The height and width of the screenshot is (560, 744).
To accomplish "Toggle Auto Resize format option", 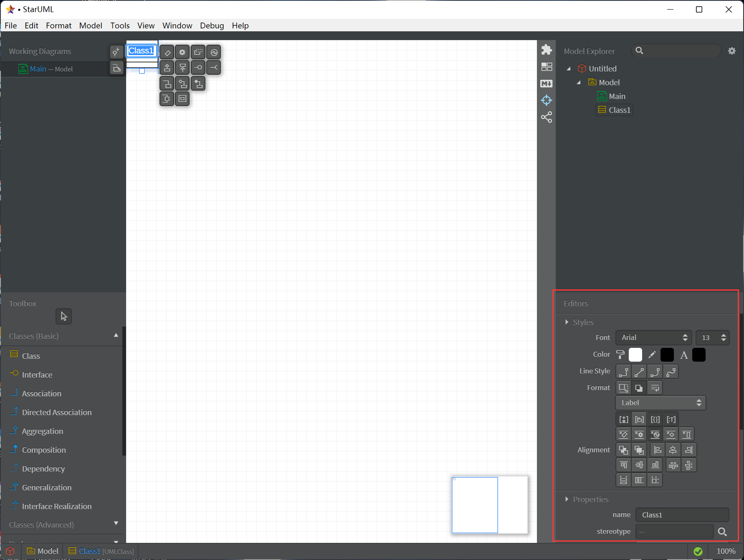I will [624, 388].
